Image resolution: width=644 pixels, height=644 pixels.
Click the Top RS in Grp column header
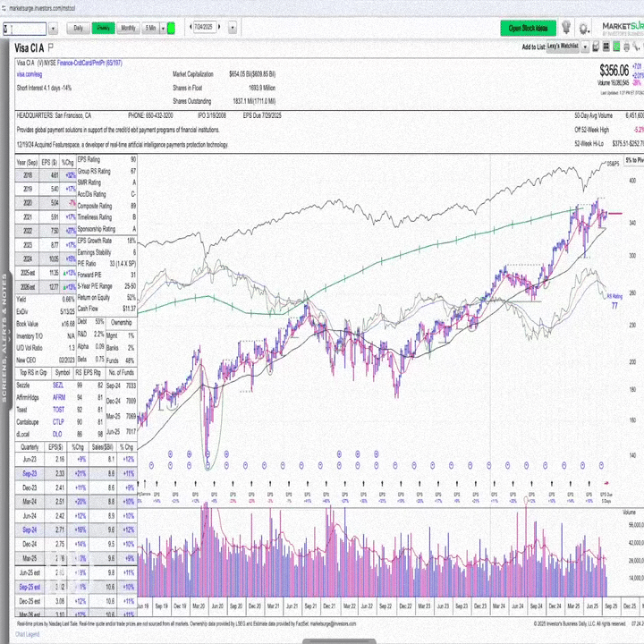tap(33, 372)
